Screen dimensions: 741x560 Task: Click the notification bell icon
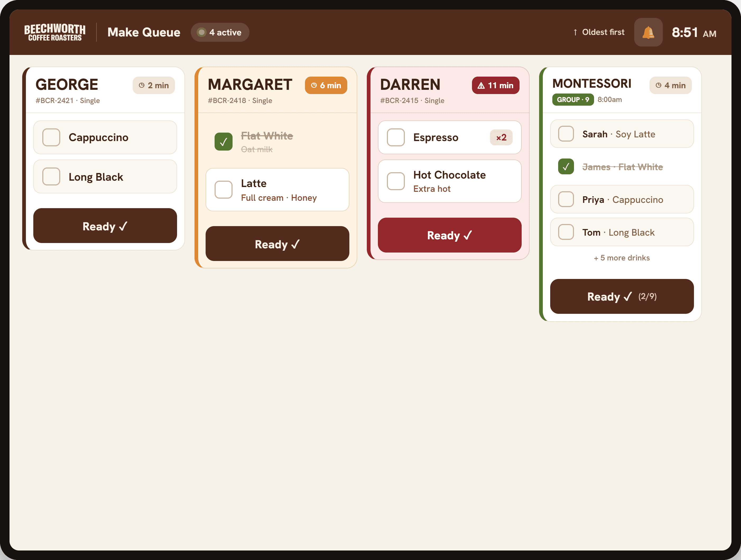(x=648, y=32)
